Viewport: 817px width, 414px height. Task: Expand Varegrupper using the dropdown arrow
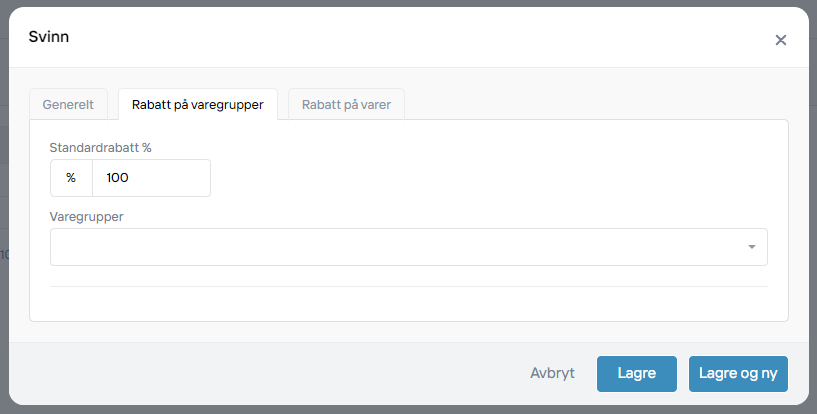[x=751, y=247]
